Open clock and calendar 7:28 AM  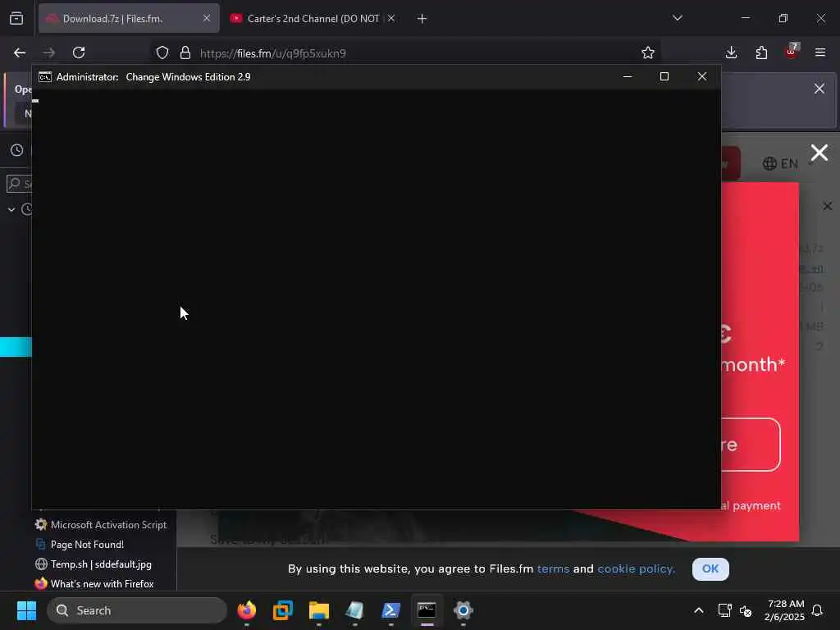tap(784, 610)
